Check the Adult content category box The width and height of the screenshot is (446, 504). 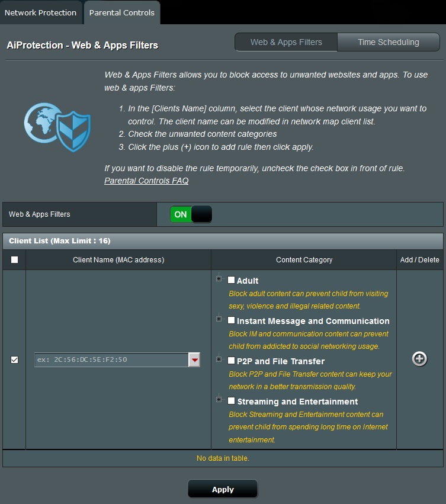(231, 280)
